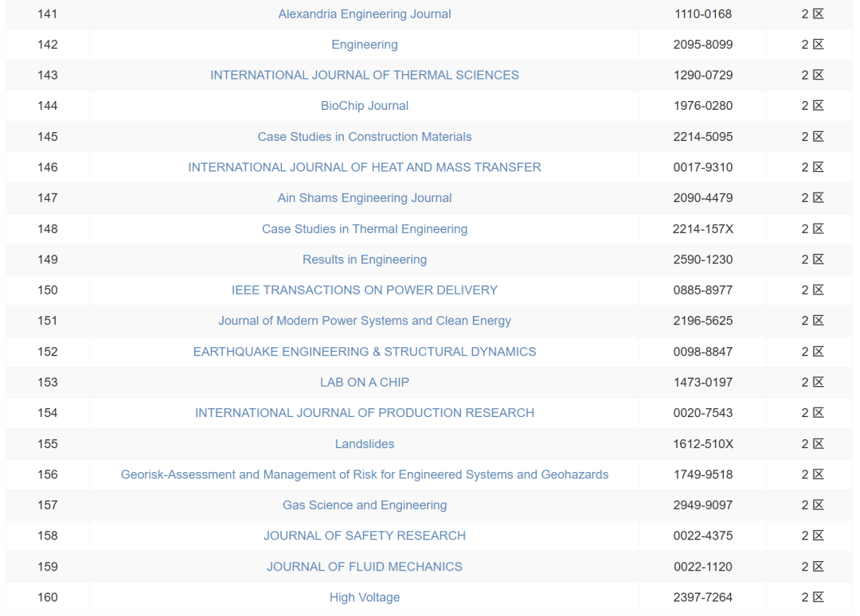The width and height of the screenshot is (860, 616).
Task: Open EARTHQUAKE ENGINEERING & STRUCTURAL DYNAMICS
Action: point(364,352)
